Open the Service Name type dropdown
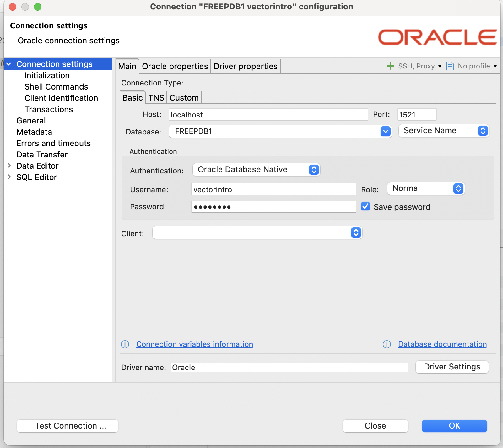The height and width of the screenshot is (448, 503). [444, 131]
